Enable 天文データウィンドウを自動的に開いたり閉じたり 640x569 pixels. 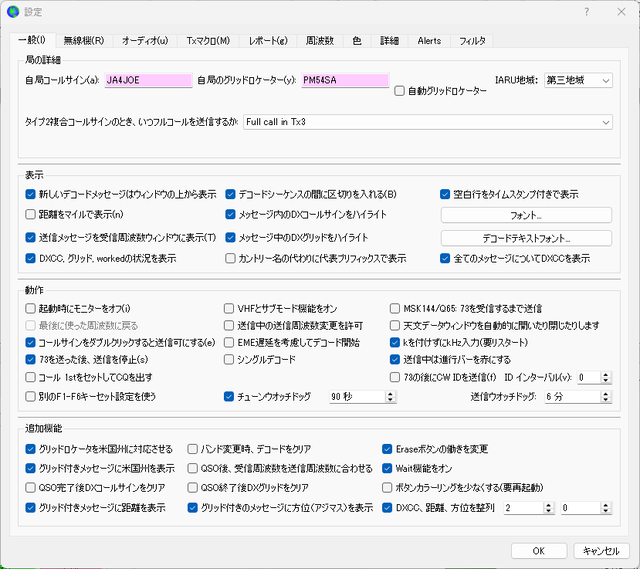click(394, 325)
